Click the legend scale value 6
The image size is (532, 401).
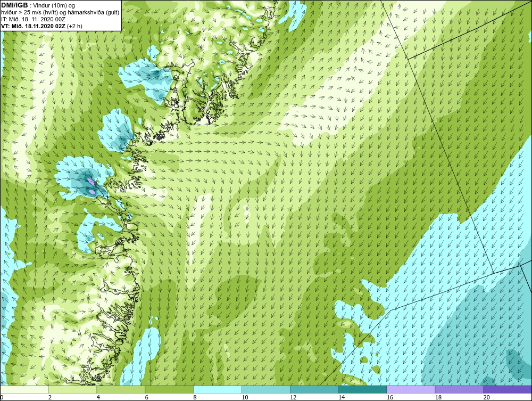[x=147, y=397]
